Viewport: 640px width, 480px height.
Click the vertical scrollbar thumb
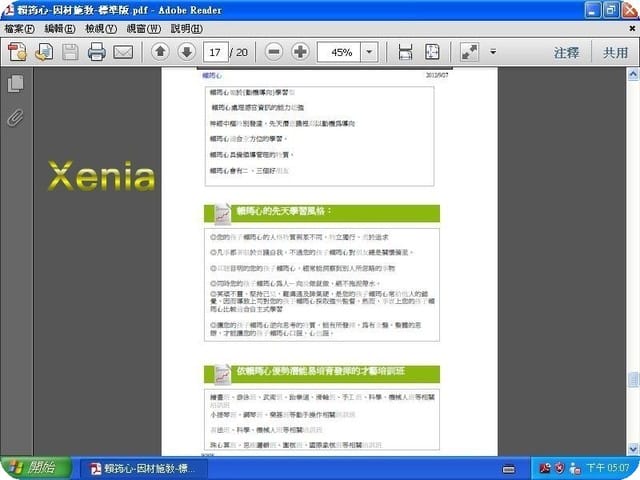click(633, 380)
